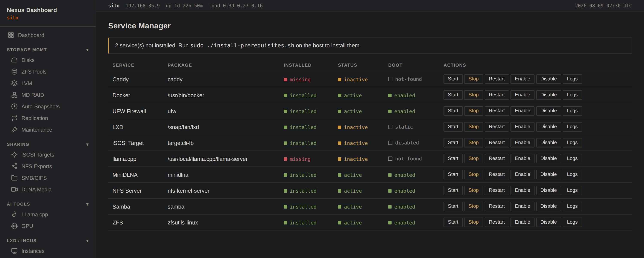
Task: Enable the MiniDLNA service
Action: [x=522, y=174]
